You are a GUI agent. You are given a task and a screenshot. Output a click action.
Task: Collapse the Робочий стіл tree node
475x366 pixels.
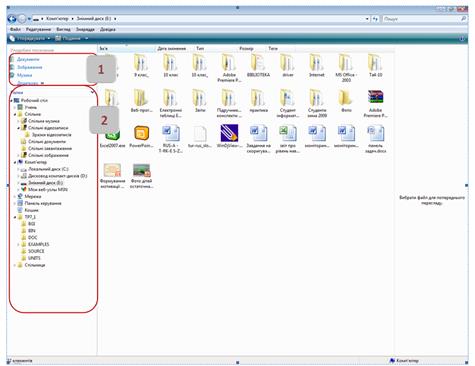click(11, 100)
